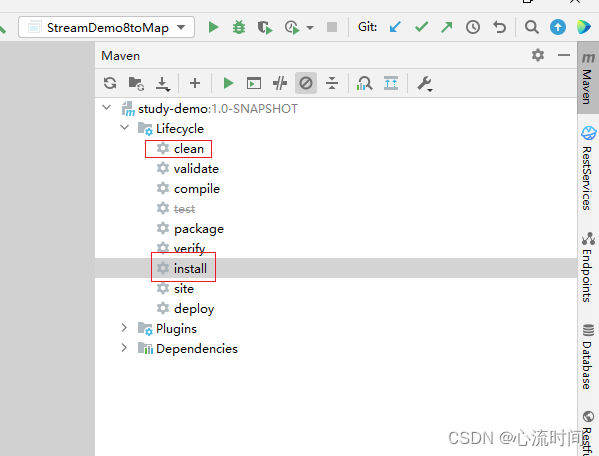This screenshot has height=456, width=599.
Task: Git push green arrow
Action: point(447,27)
